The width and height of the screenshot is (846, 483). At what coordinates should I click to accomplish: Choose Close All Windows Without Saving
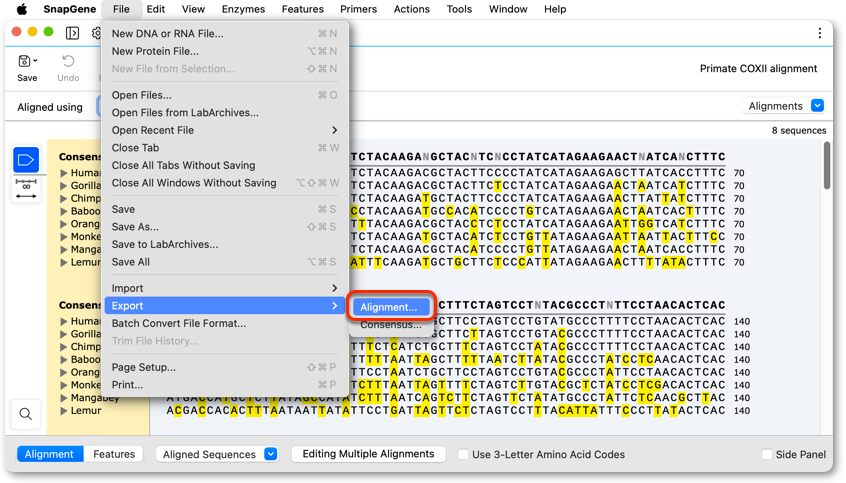[x=224, y=183]
